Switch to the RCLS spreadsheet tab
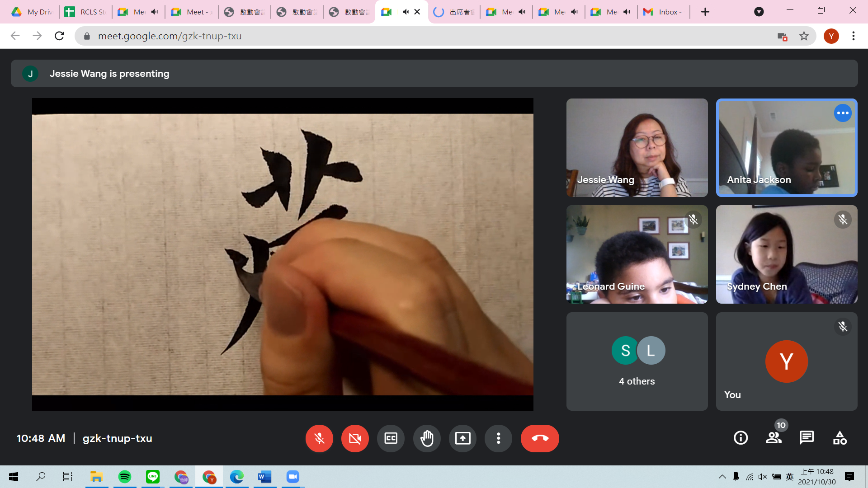868x488 pixels. 86,12
